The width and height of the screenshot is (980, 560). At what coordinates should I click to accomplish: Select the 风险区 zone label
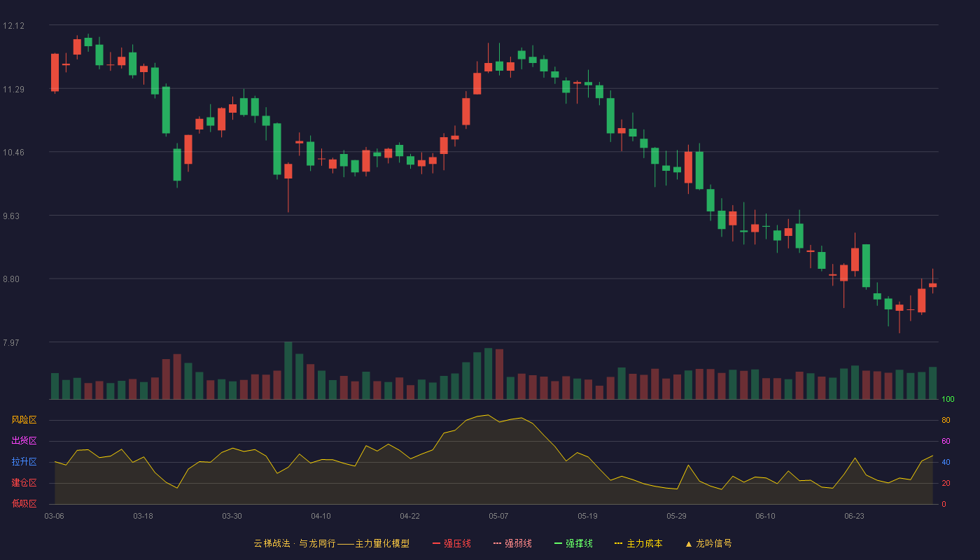click(24, 420)
